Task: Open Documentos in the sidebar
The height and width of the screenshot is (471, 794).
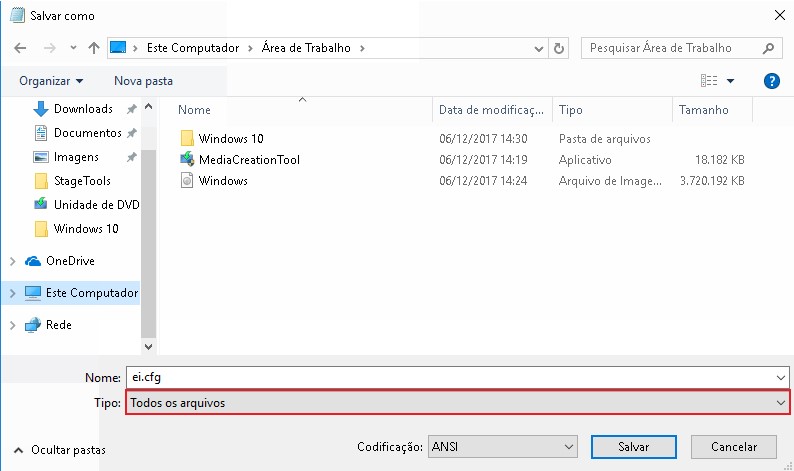Action: (x=88, y=133)
